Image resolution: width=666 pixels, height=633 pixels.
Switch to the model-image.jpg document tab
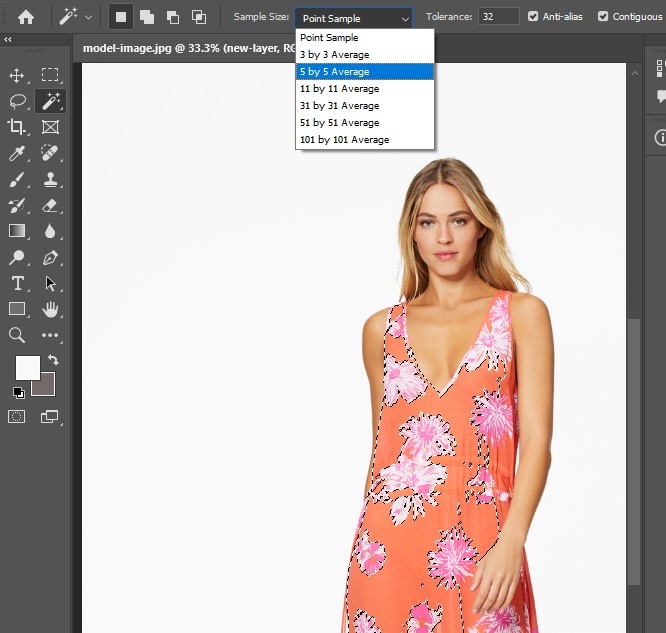coord(189,48)
